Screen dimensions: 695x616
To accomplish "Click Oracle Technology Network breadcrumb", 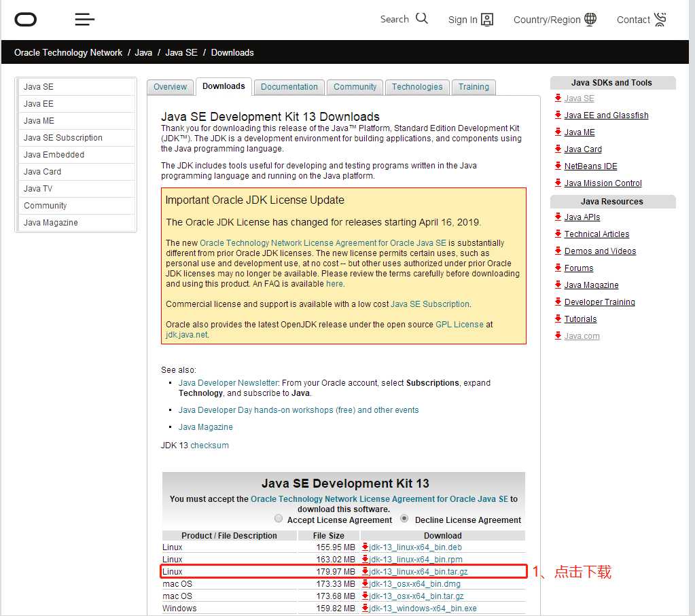I will (68, 52).
